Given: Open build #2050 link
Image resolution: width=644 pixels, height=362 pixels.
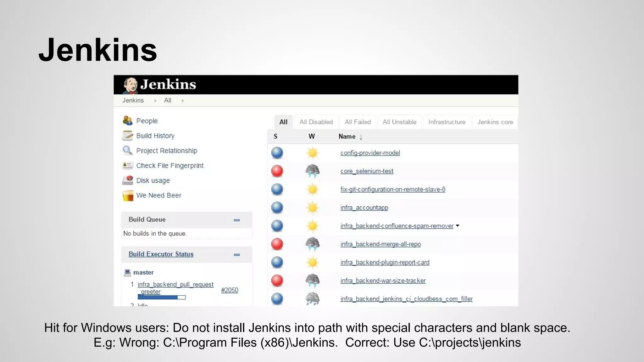Looking at the screenshot, I should pos(230,290).
